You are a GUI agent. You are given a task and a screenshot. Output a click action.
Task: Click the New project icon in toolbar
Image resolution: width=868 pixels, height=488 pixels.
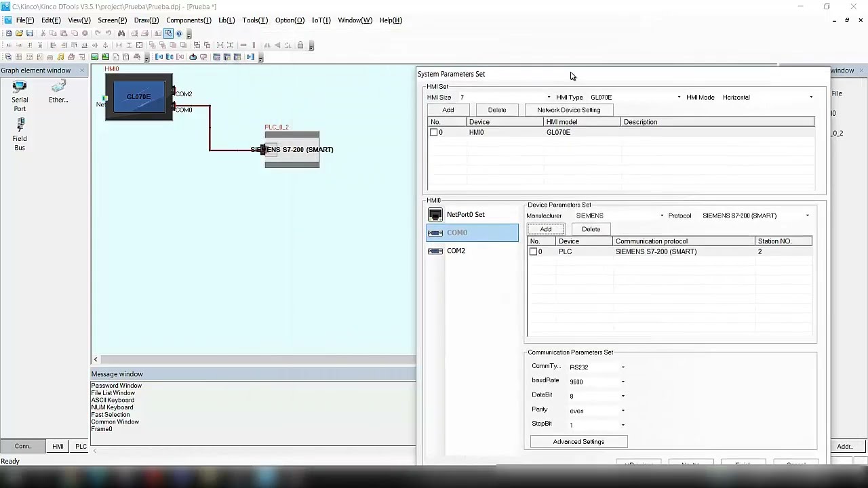(x=9, y=33)
